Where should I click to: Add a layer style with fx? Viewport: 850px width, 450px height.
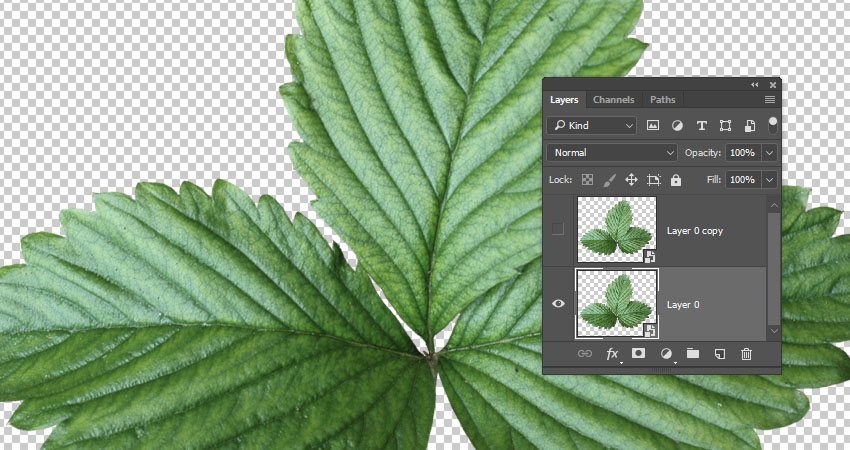[612, 354]
